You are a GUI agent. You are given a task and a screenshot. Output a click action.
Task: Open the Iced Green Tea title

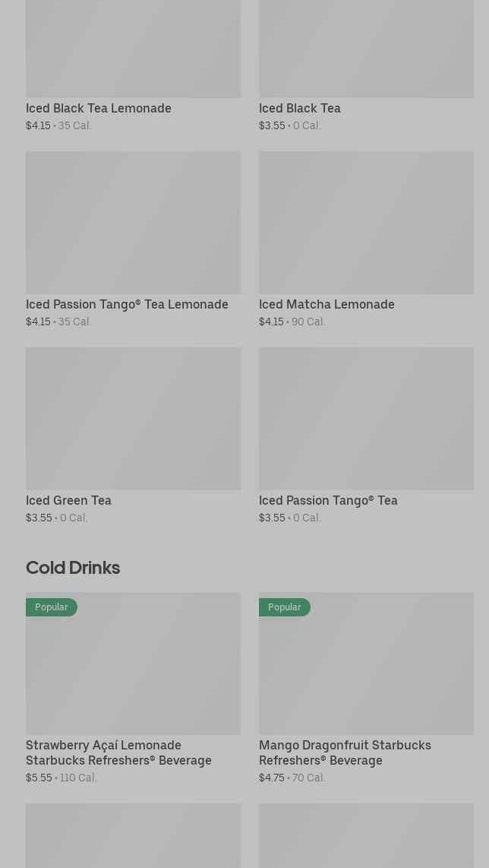pos(68,500)
